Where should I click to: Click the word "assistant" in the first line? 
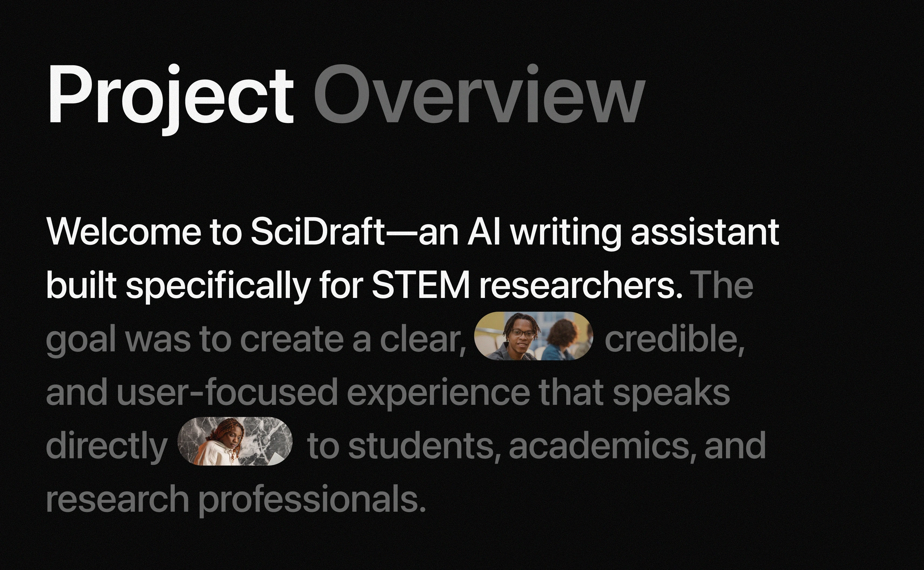click(x=705, y=232)
